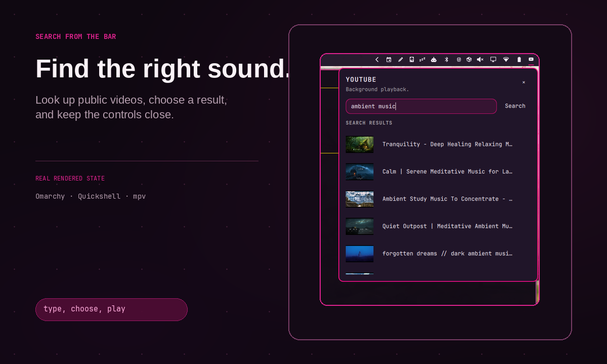Focus the 'ambient music' search field
Screen dimensions: 607x364
421,106
